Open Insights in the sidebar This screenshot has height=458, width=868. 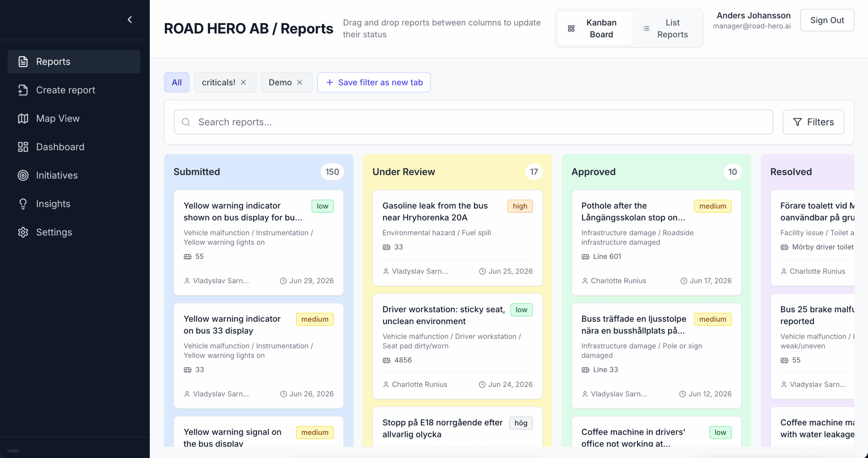tap(74, 204)
